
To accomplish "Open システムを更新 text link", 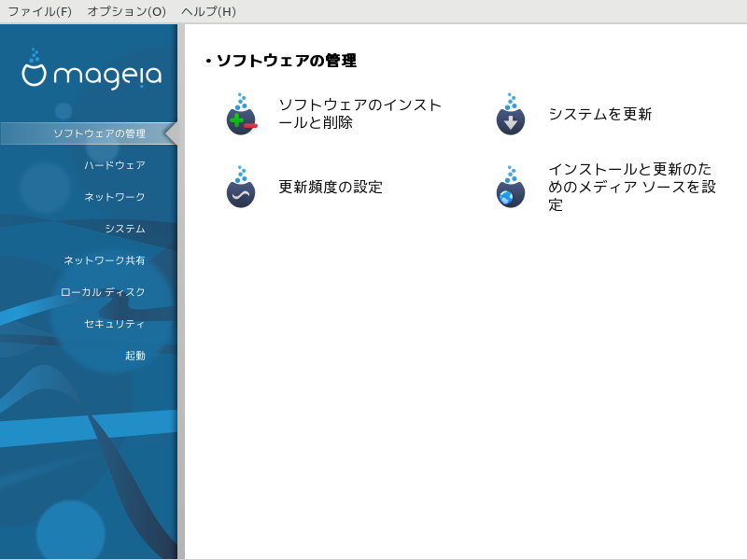I will [599, 114].
